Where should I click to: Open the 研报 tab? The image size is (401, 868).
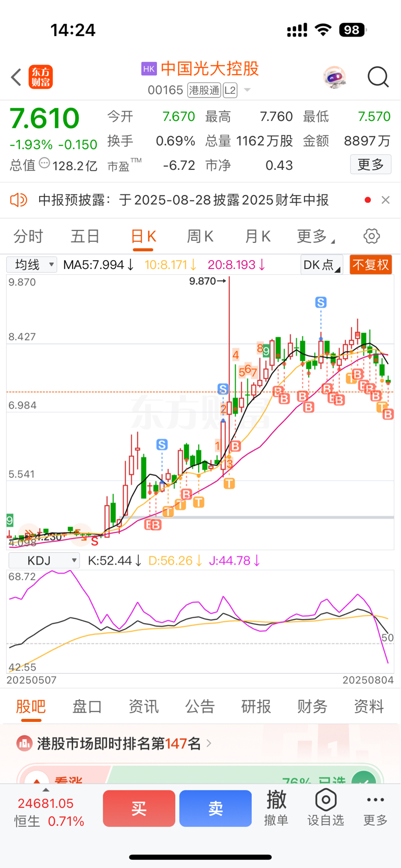[256, 706]
